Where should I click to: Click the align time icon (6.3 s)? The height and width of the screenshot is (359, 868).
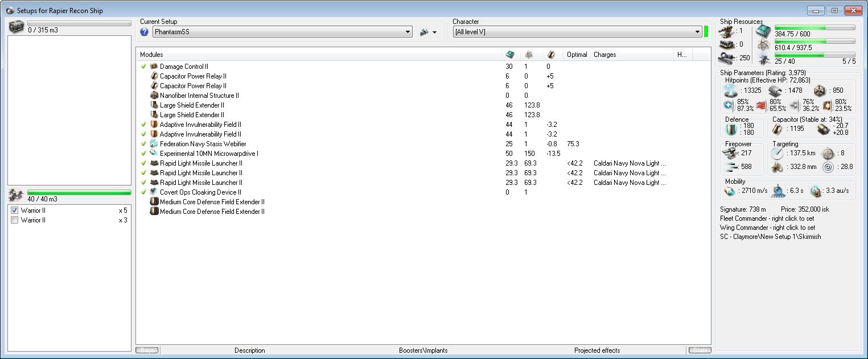point(778,192)
